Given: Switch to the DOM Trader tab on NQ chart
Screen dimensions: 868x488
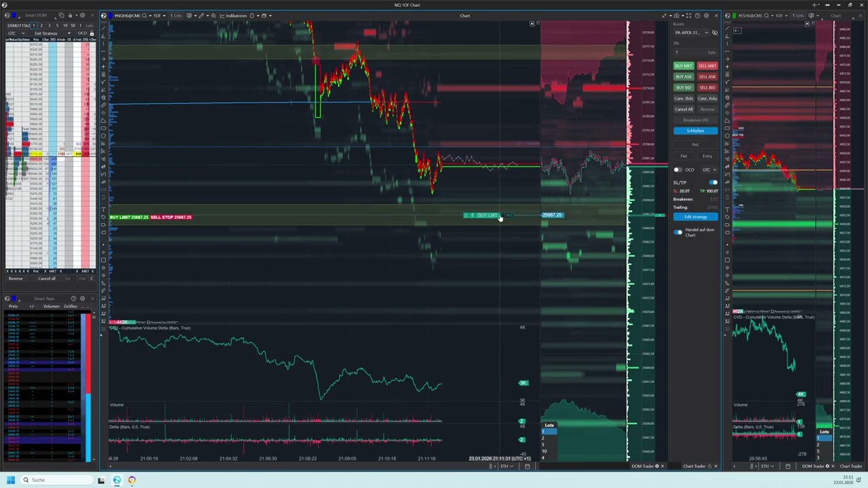Looking at the screenshot, I should tap(644, 466).
